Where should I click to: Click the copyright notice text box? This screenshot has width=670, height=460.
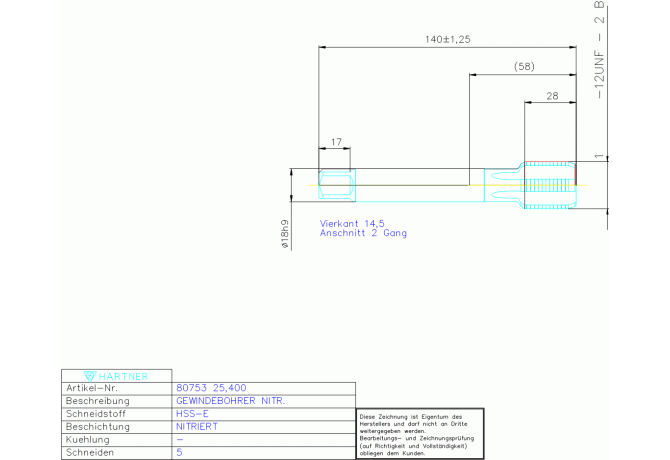(x=420, y=434)
